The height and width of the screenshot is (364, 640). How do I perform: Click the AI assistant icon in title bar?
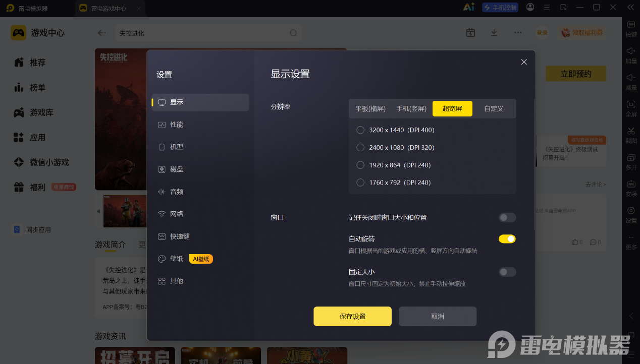coord(469,7)
